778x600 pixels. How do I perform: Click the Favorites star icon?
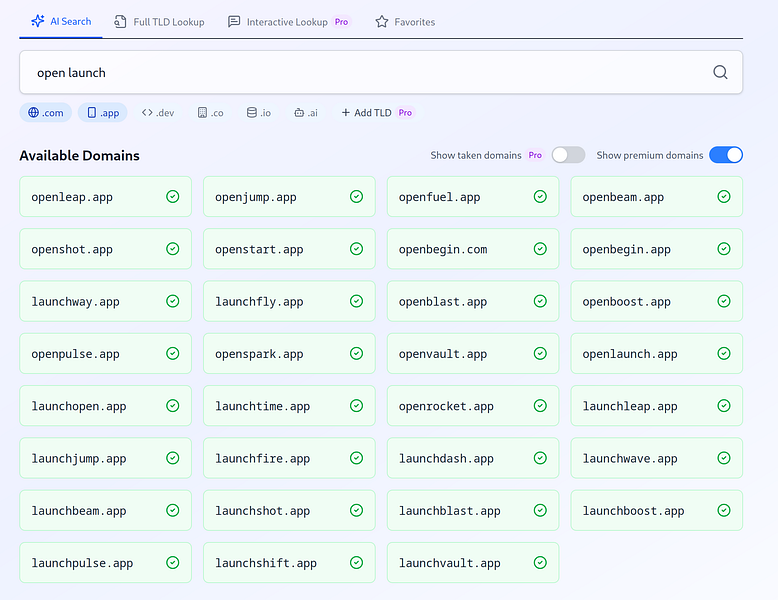(x=382, y=22)
